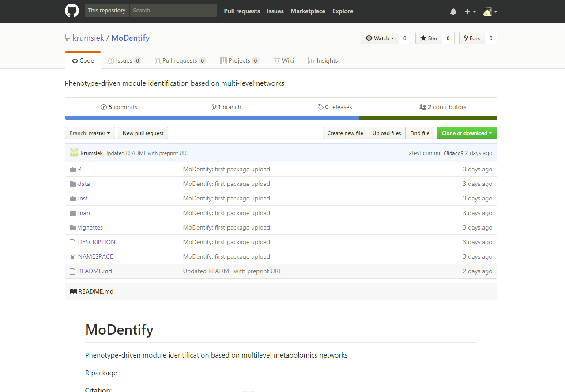The image size is (565, 392).
Task: Switch to the Projects tab
Action: pyautogui.click(x=240, y=60)
